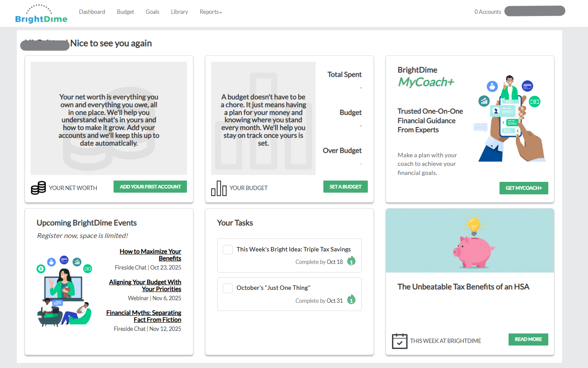Click the Get MyCoach+ button
Viewport: 588px width, 368px height.
pos(523,188)
